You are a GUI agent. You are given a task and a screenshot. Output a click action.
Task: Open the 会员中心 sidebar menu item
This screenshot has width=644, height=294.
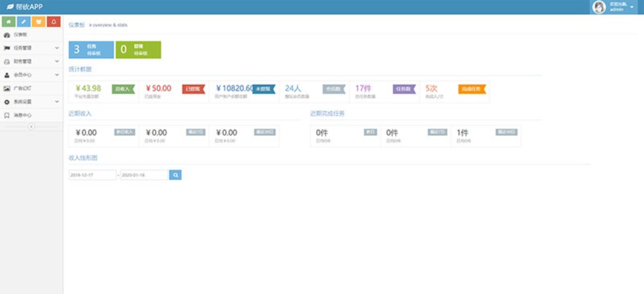pos(31,75)
